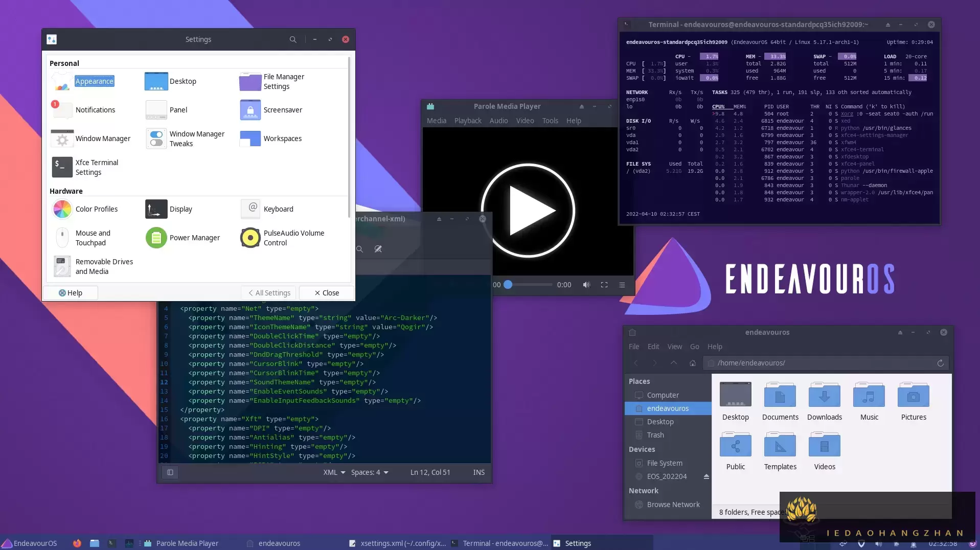
Task: Click the Settings window scrollbar
Action: 349,137
